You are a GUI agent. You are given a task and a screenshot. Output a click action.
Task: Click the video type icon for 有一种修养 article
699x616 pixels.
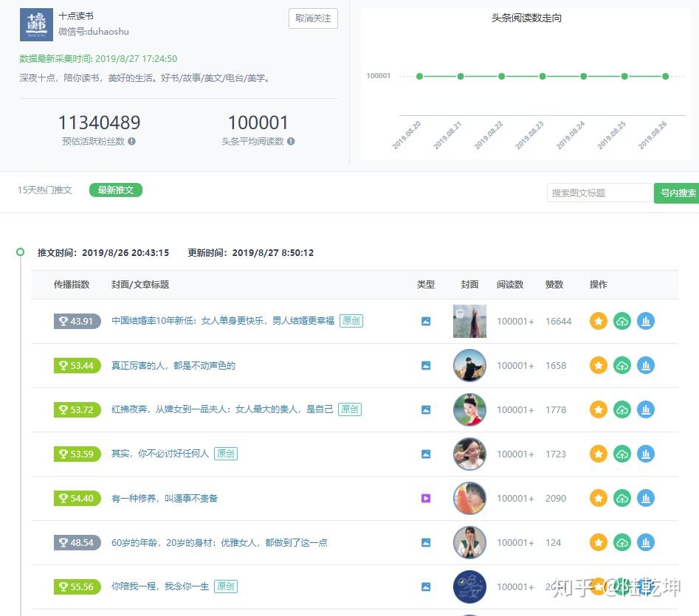426,498
